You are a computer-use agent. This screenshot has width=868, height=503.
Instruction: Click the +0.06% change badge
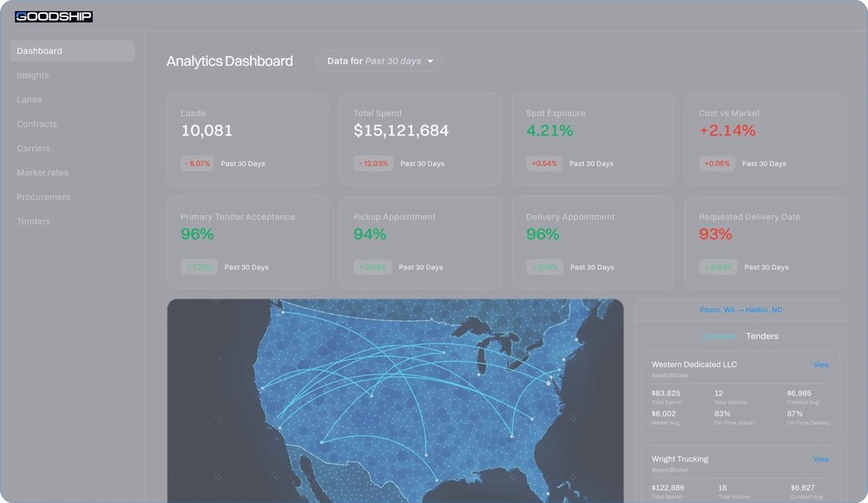point(717,164)
